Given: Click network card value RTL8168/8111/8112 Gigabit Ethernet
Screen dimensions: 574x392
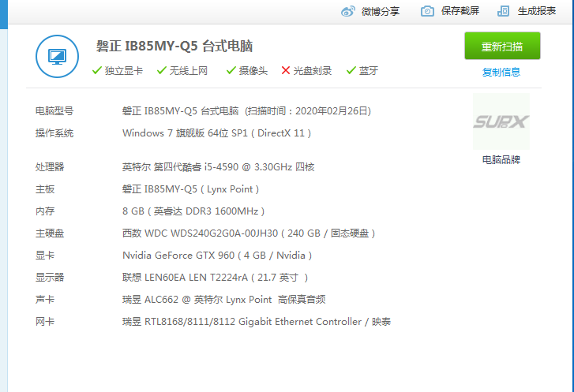Looking at the screenshot, I should coord(257,322).
